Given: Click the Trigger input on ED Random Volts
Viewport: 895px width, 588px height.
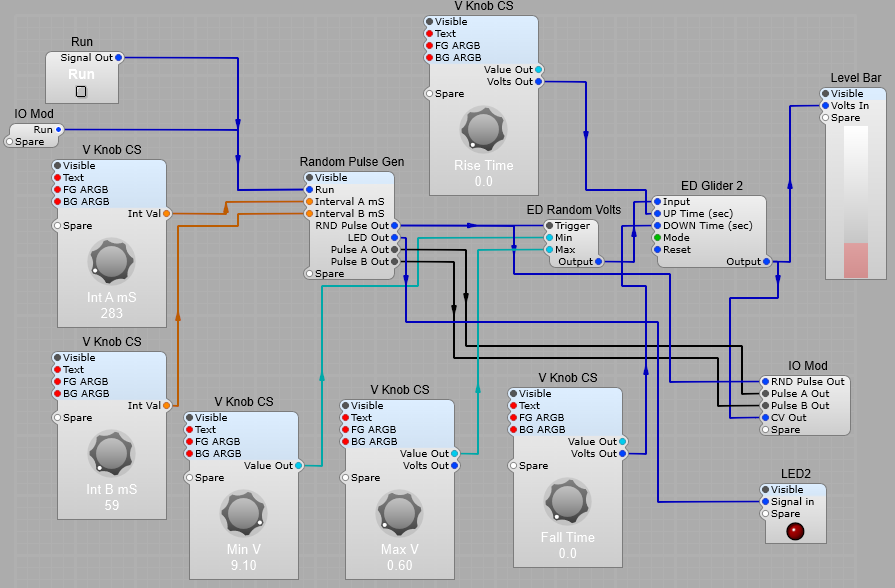Looking at the screenshot, I should [548, 226].
